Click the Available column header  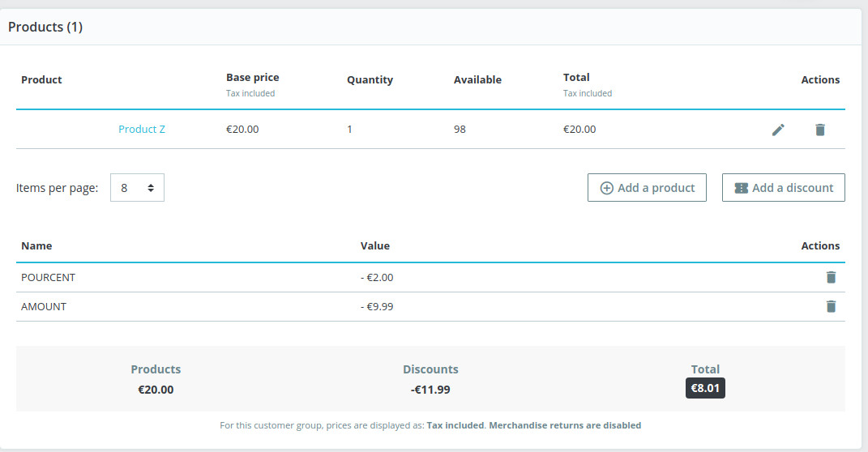click(x=477, y=80)
